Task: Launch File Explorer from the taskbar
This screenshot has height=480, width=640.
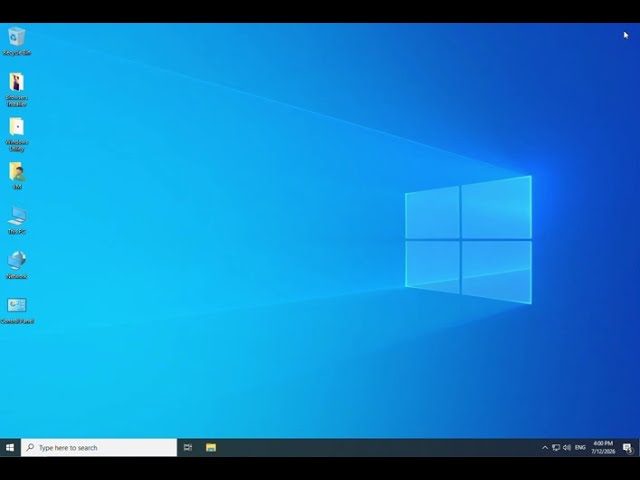Action: 211,448
